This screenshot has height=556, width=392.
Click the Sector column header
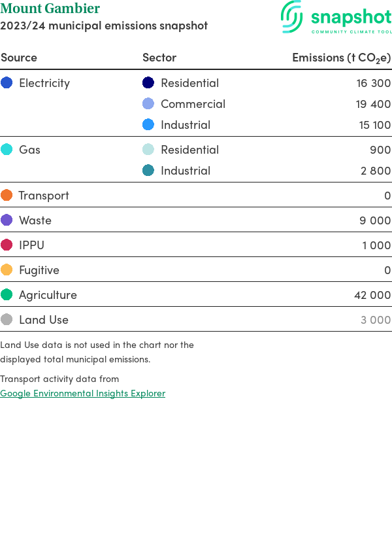[159, 58]
